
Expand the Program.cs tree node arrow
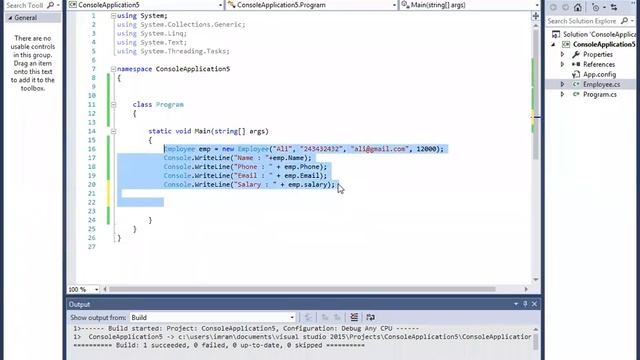tap(563, 94)
